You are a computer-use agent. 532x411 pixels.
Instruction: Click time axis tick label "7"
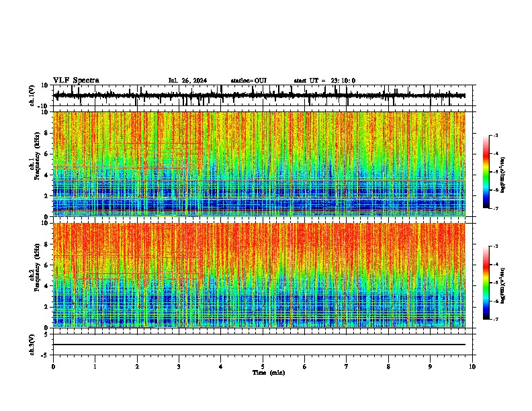click(347, 367)
